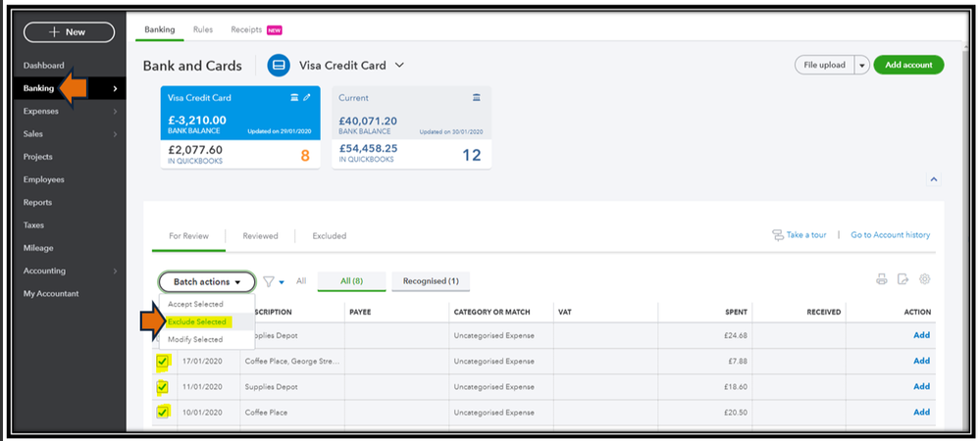Image resolution: width=980 pixels, height=441 pixels.
Task: Click the File upload button
Action: pyautogui.click(x=825, y=65)
